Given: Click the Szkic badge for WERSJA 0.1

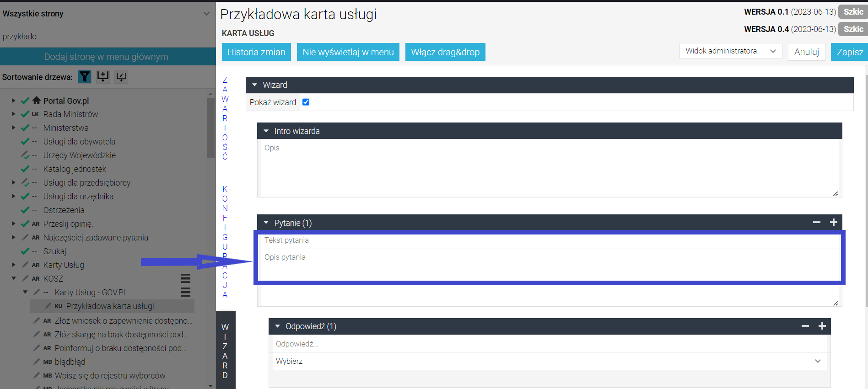Looking at the screenshot, I should tap(853, 12).
